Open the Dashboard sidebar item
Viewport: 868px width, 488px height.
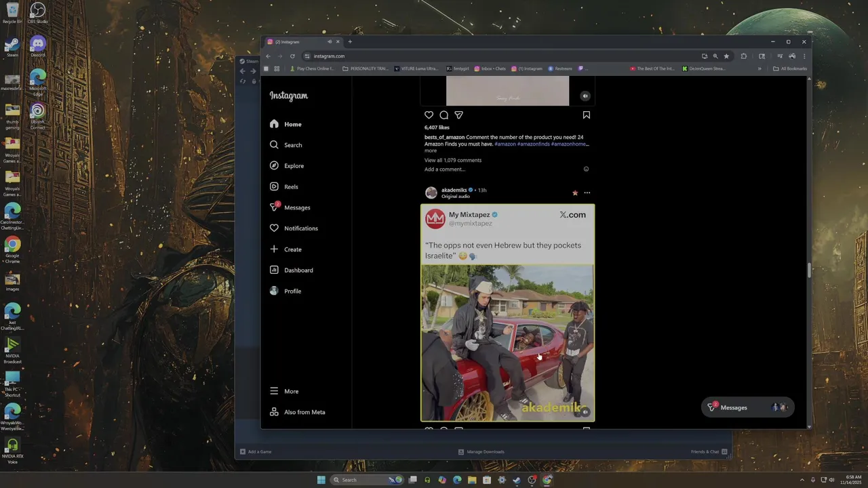pos(291,270)
